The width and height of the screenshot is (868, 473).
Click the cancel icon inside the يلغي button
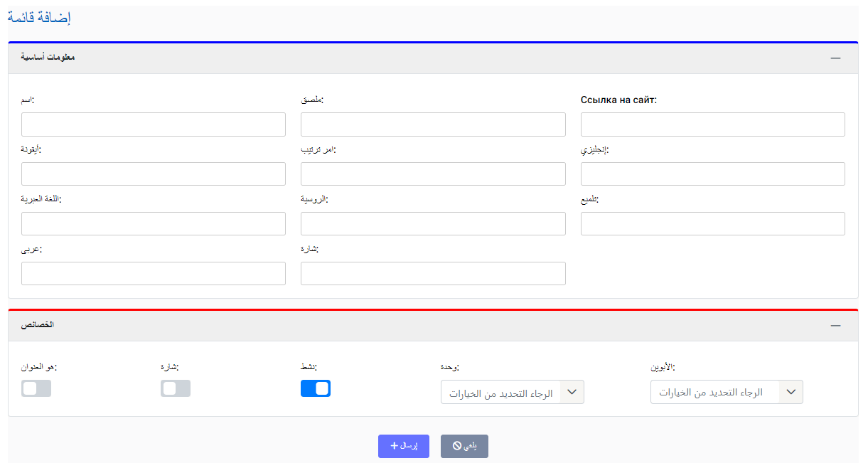(x=455, y=446)
